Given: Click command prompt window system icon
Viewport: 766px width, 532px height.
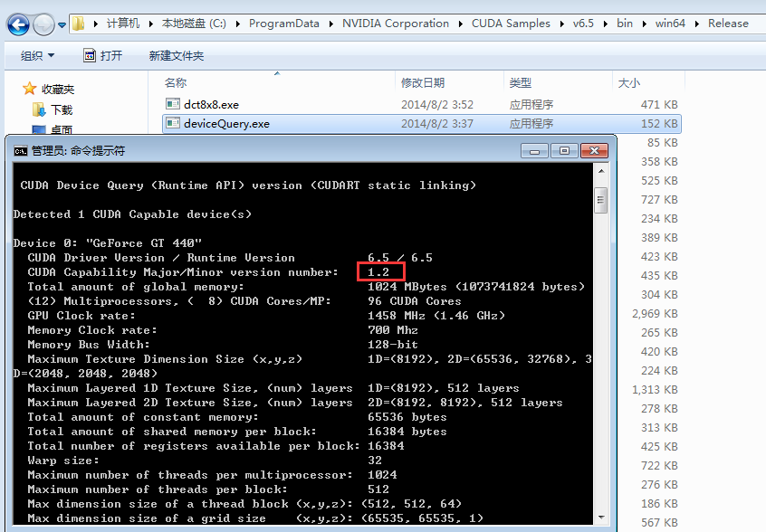Looking at the screenshot, I should tap(21, 151).
